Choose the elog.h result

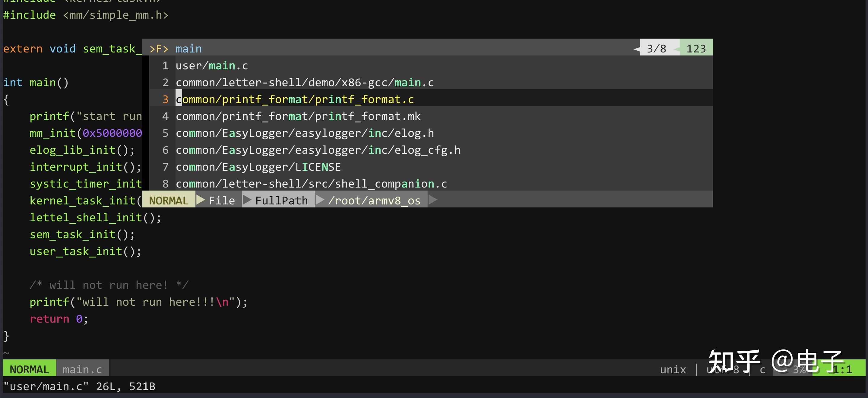305,133
